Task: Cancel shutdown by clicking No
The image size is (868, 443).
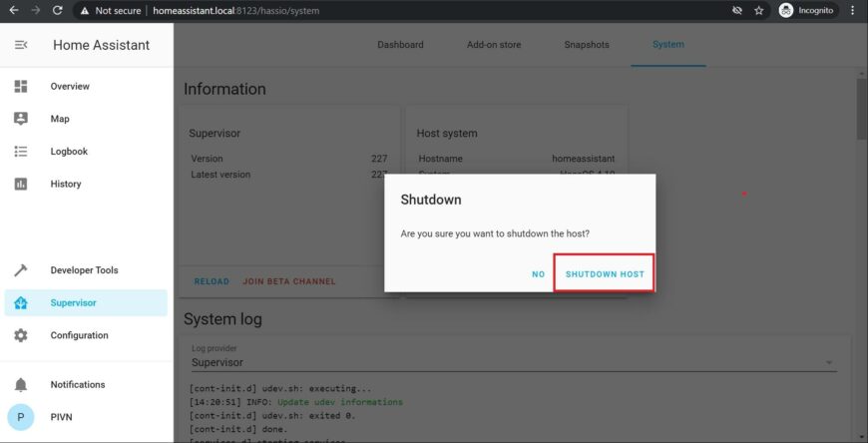Action: 539,274
